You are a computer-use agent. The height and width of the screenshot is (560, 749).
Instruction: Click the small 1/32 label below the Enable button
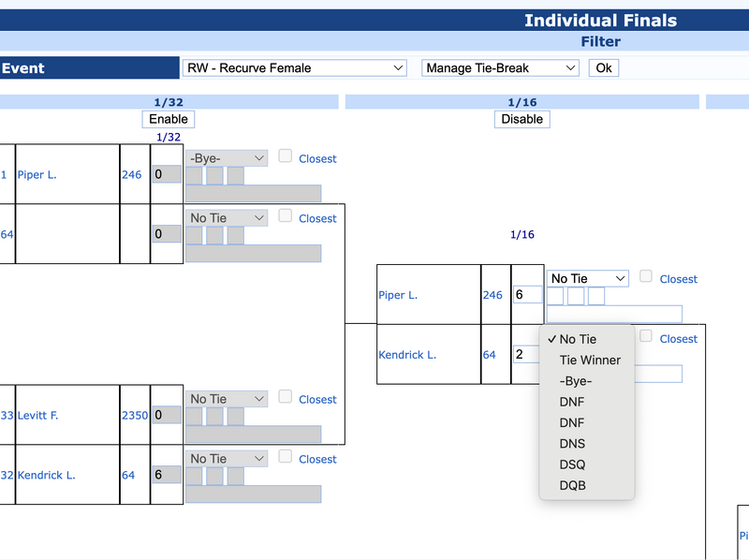(169, 138)
